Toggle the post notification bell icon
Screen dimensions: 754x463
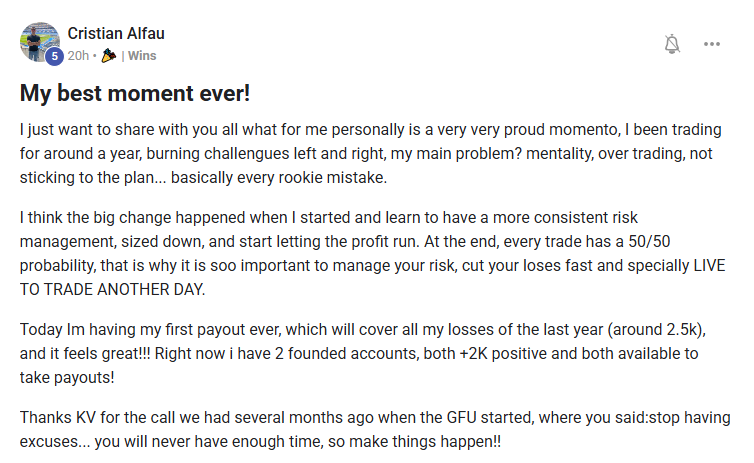pyautogui.click(x=672, y=44)
